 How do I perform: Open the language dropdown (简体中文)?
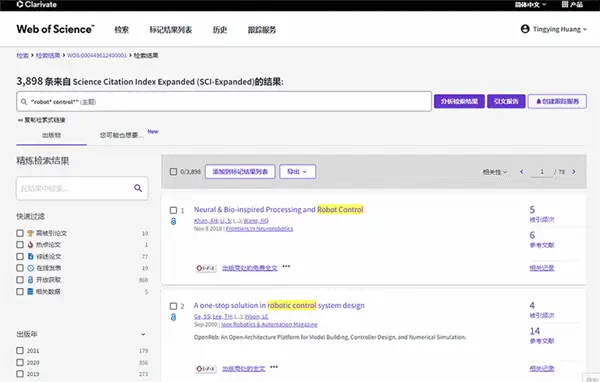pyautogui.click(x=530, y=5)
